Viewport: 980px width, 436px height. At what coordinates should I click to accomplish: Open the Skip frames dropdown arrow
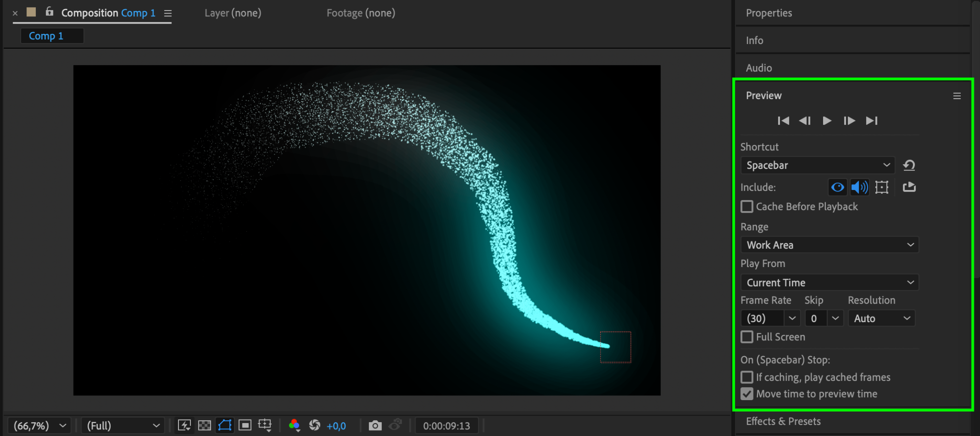pos(835,318)
